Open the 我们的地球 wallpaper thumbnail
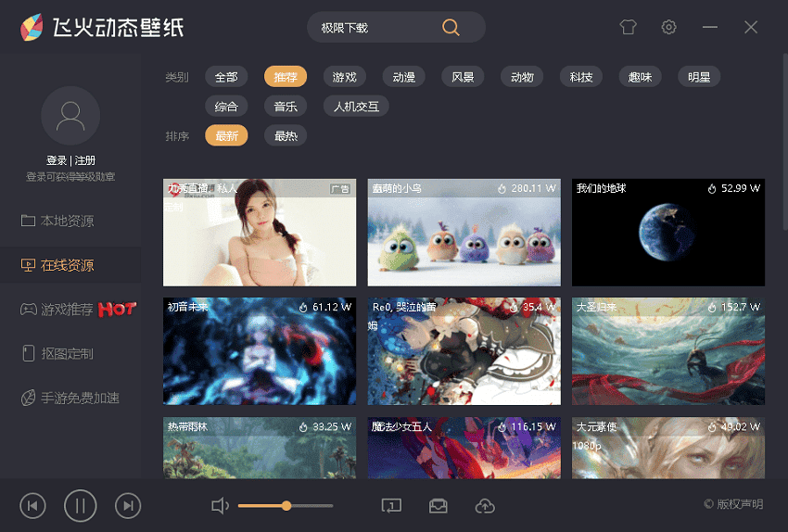Screen dimensions: 788x532 pos(668,233)
